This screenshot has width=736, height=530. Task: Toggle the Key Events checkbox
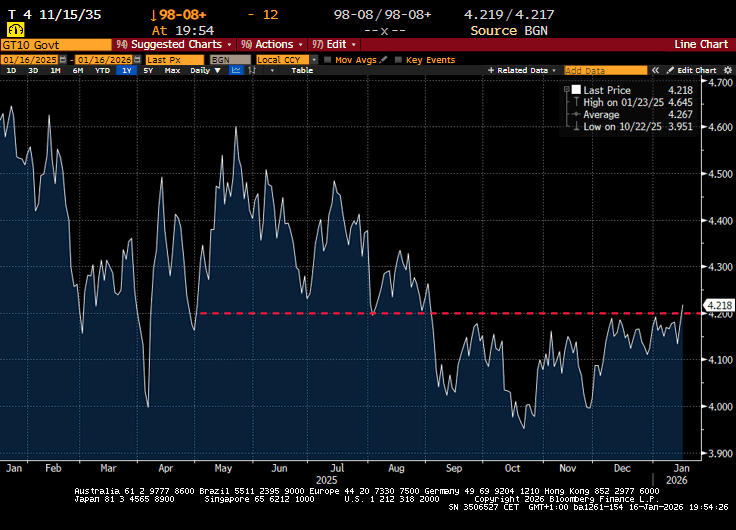pyautogui.click(x=399, y=59)
